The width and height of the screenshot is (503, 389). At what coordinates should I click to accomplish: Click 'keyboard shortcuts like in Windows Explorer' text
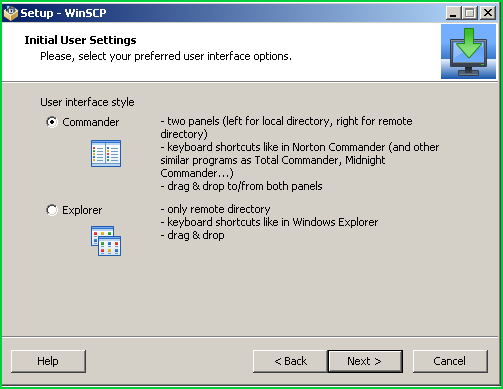273,222
